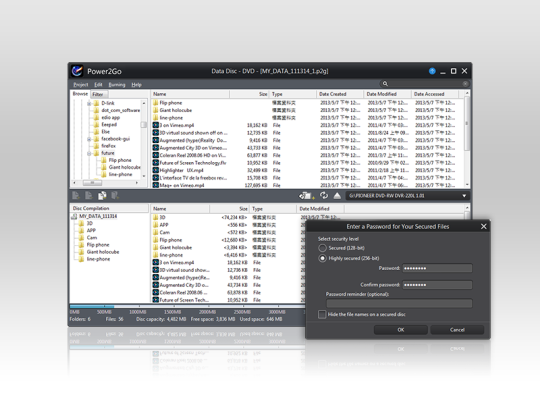This screenshot has height=405, width=540.
Task: Click the disc capacity usage bar
Action: (x=187, y=306)
